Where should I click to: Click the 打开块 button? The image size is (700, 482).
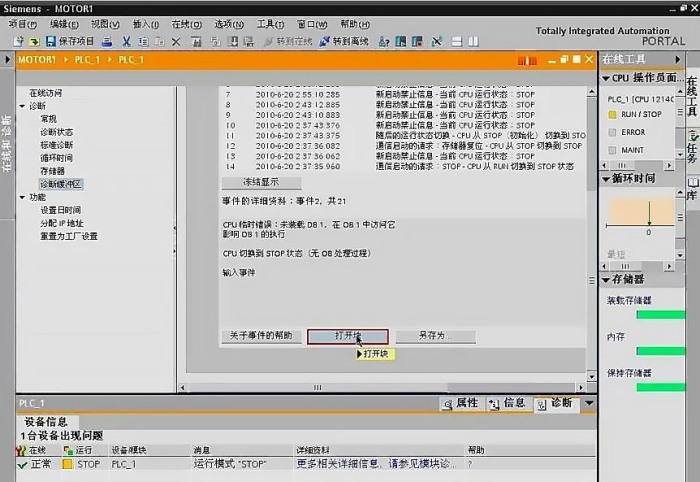click(348, 336)
